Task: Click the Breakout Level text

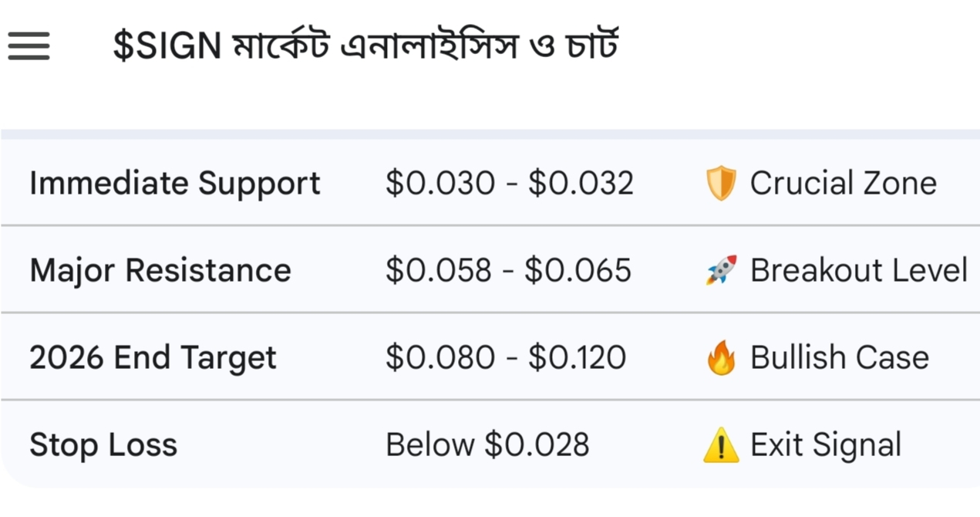Action: (858, 271)
